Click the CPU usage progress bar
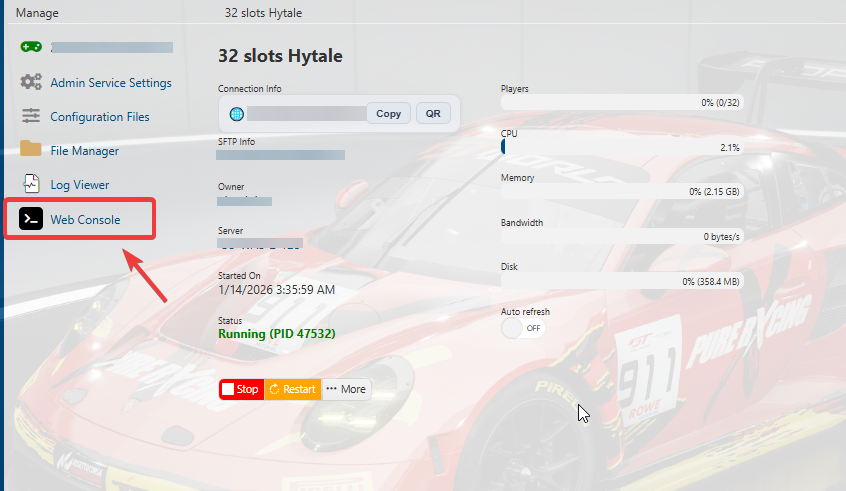The width and height of the screenshot is (846, 491). 622,147
